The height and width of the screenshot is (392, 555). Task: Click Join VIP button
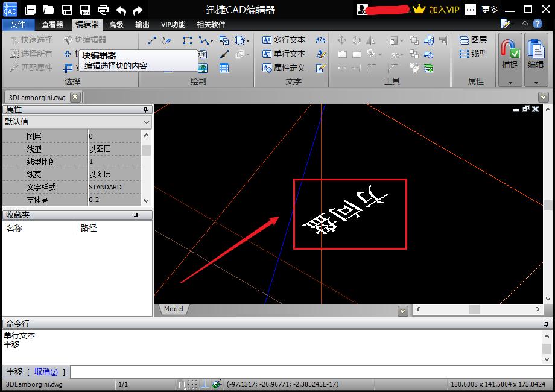436,10
